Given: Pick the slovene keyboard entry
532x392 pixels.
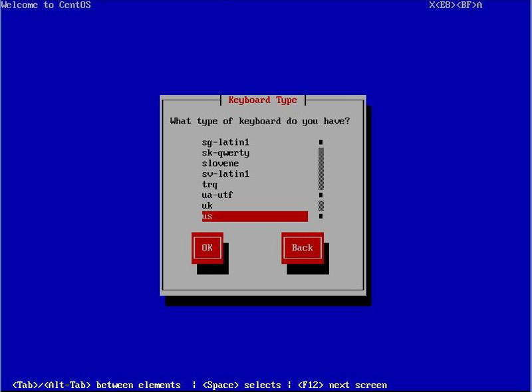Looking at the screenshot, I should pyautogui.click(x=220, y=163).
